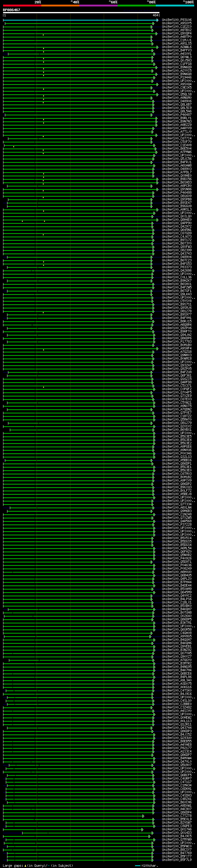Select label UniRef100_C1MJJ1
Screen dimensions: 197x868
coord(177,40)
